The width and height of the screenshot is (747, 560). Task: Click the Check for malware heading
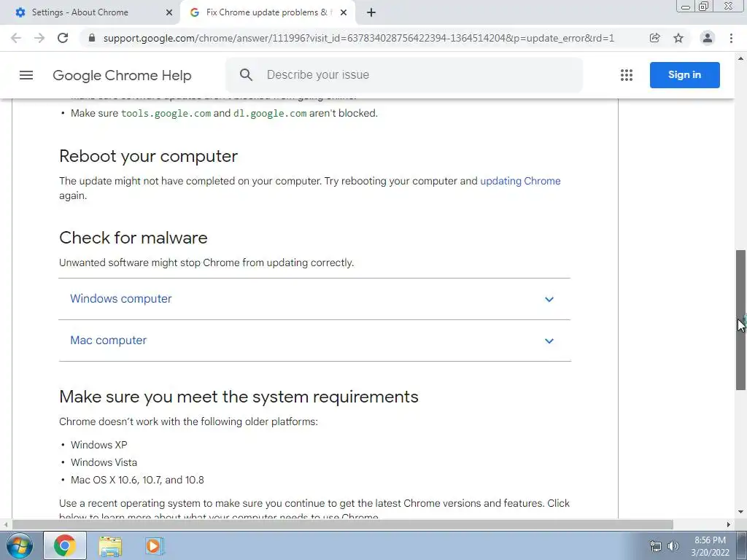tap(133, 238)
